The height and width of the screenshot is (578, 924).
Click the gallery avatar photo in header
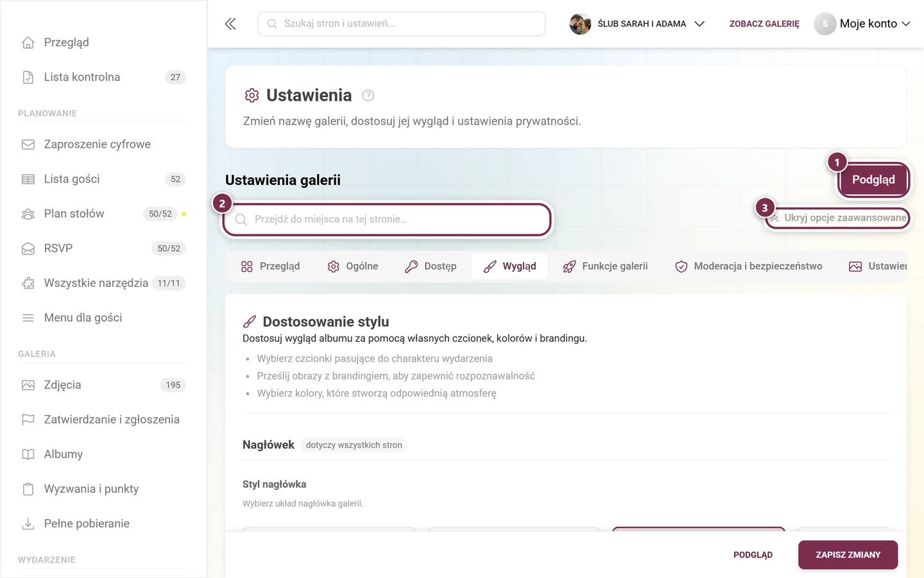[x=580, y=24]
